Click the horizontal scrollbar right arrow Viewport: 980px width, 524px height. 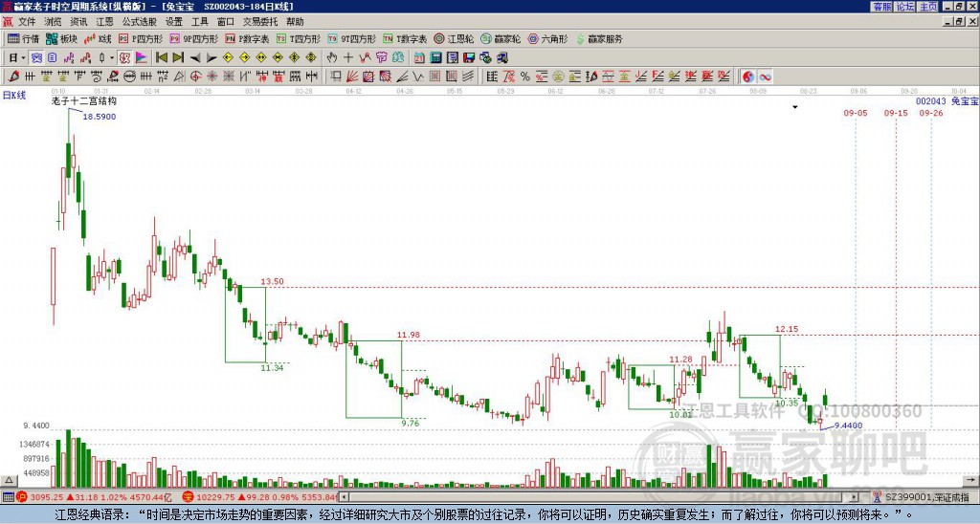pyautogui.click(x=855, y=497)
